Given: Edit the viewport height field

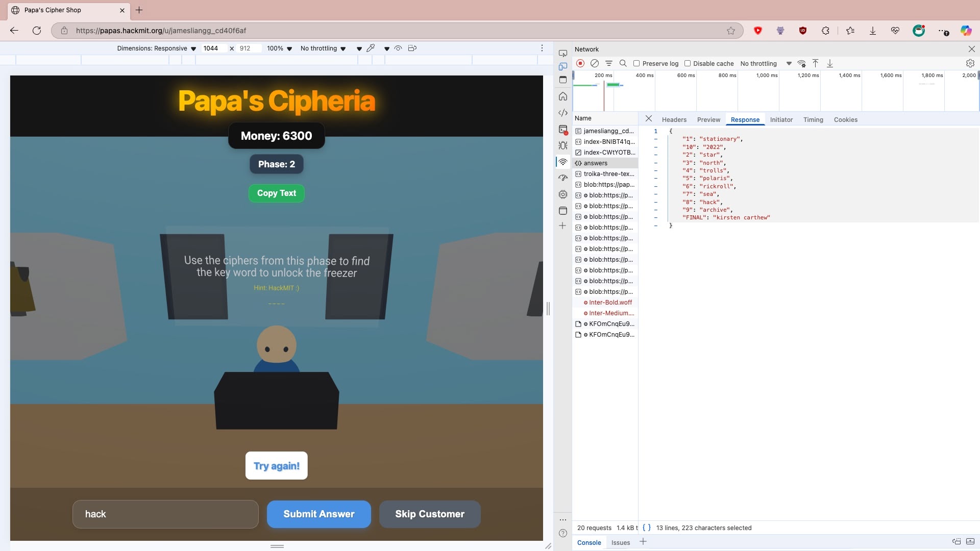Looking at the screenshot, I should coord(249,48).
